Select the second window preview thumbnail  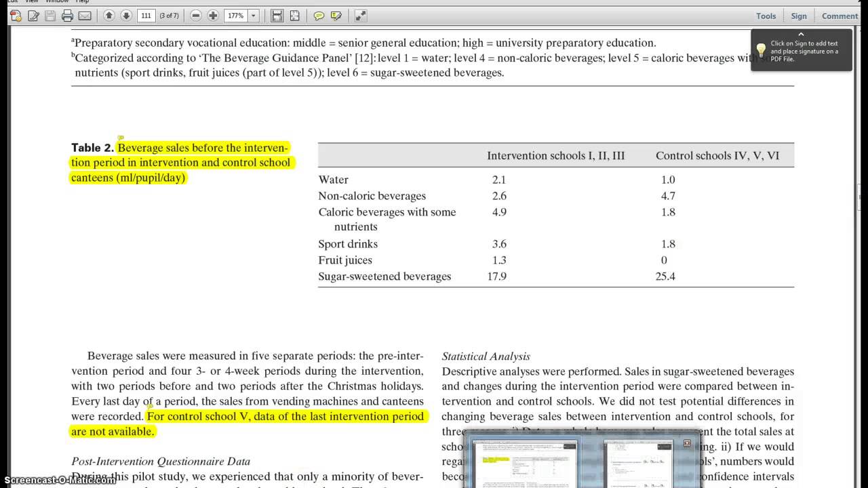[638, 465]
